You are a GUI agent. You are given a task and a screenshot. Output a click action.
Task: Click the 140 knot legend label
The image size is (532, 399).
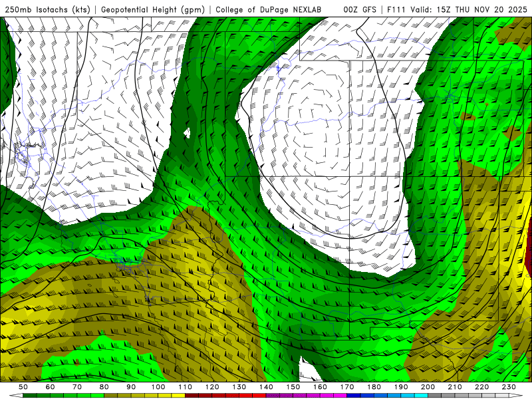[266, 387]
